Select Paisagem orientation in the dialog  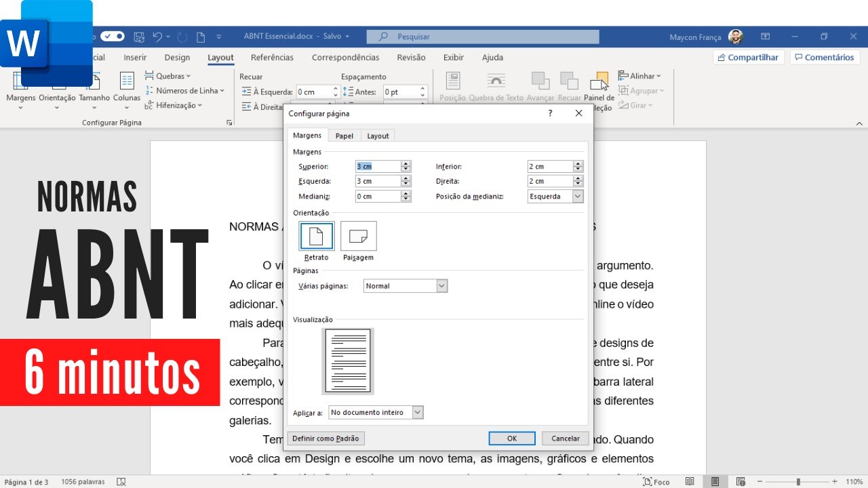[x=358, y=236]
